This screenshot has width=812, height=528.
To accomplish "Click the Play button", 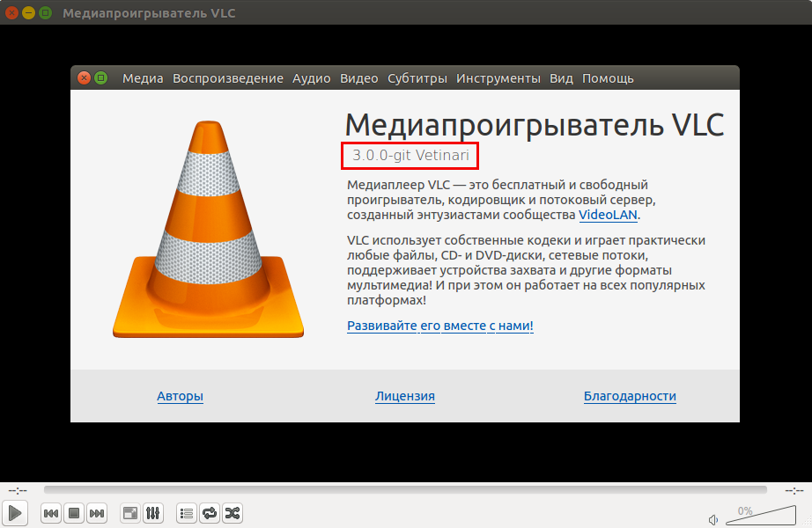I will pyautogui.click(x=15, y=513).
